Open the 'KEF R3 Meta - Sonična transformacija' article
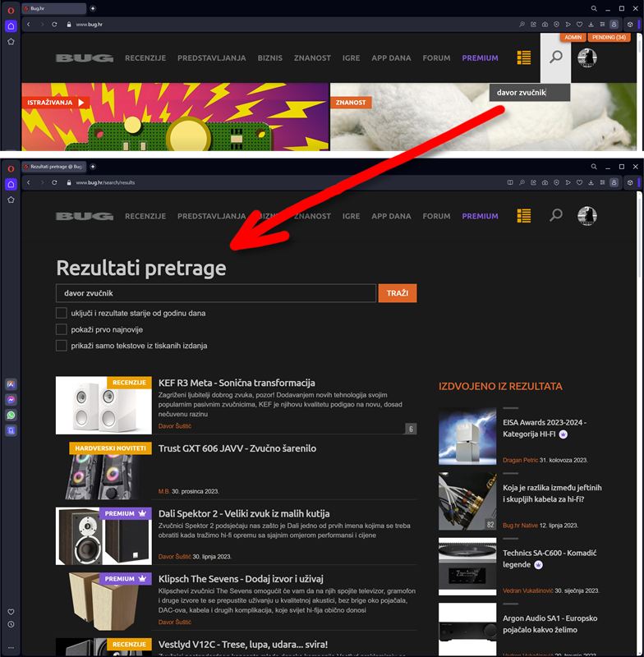This screenshot has width=644, height=657. coord(237,383)
